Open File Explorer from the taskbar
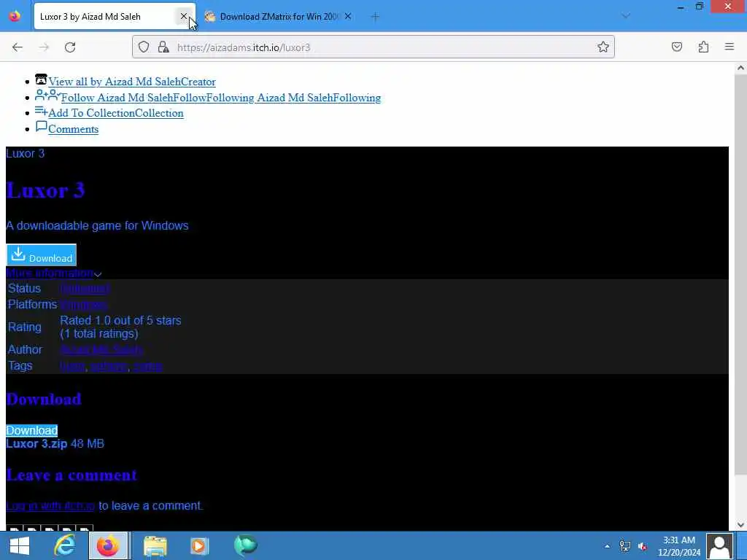This screenshot has height=560, width=747. pyautogui.click(x=155, y=545)
